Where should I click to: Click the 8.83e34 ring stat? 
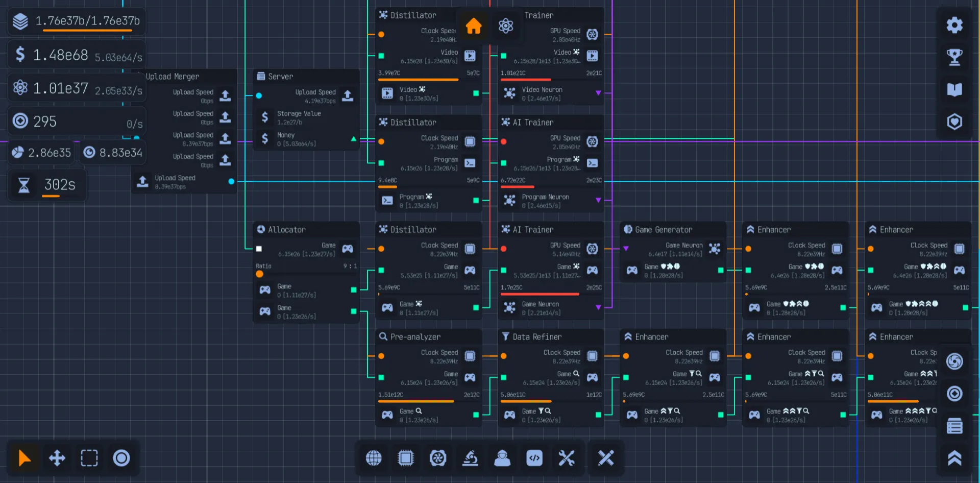113,153
